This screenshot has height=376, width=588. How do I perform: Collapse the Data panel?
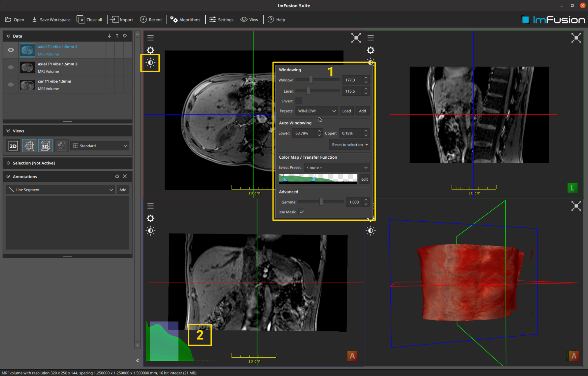(8, 36)
